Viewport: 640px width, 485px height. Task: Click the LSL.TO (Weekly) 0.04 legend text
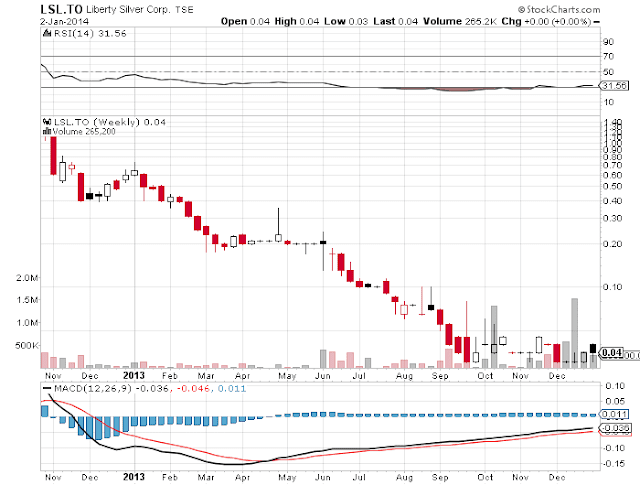click(110, 122)
